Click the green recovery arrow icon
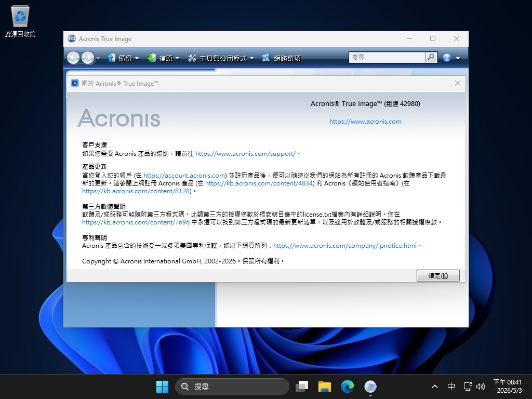Screen dimensions: 532x399 152,58
